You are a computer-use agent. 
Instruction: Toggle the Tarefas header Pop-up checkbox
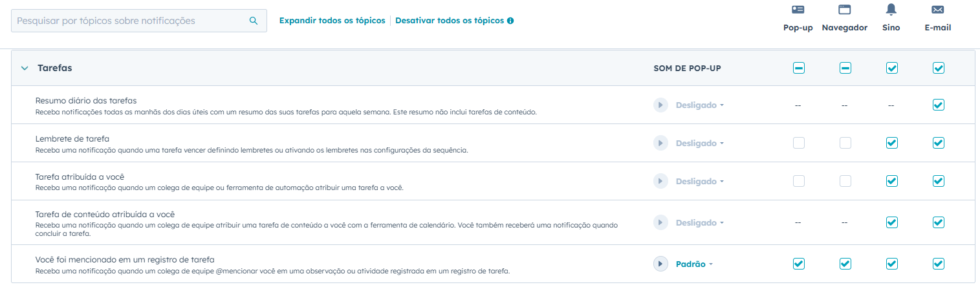(799, 68)
